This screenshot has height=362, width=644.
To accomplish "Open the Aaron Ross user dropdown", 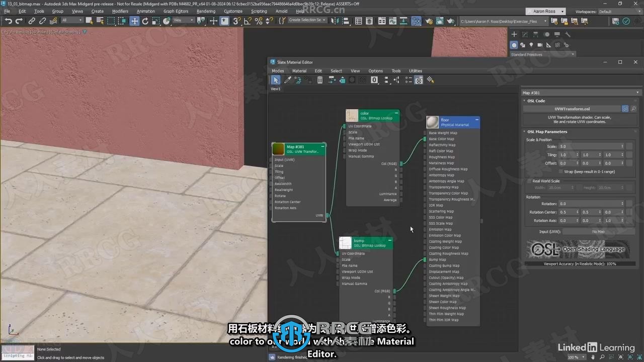I will tap(546, 11).
